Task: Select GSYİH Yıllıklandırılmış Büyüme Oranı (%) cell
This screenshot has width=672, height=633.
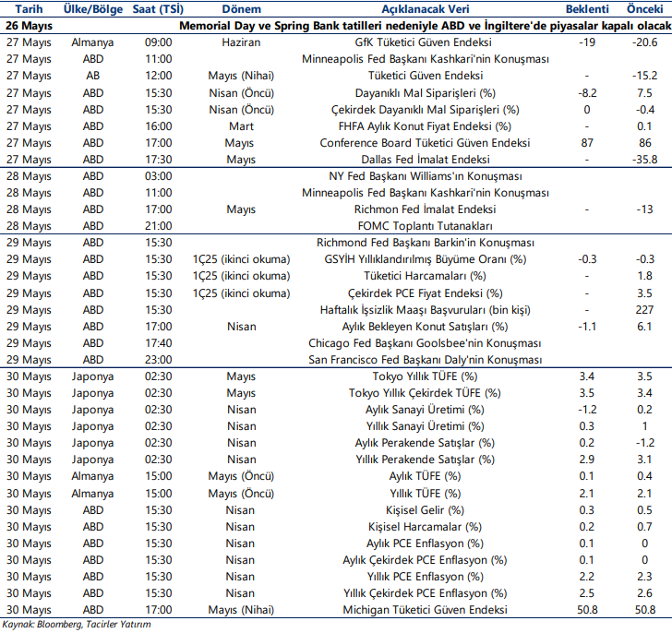Action: click(426, 259)
